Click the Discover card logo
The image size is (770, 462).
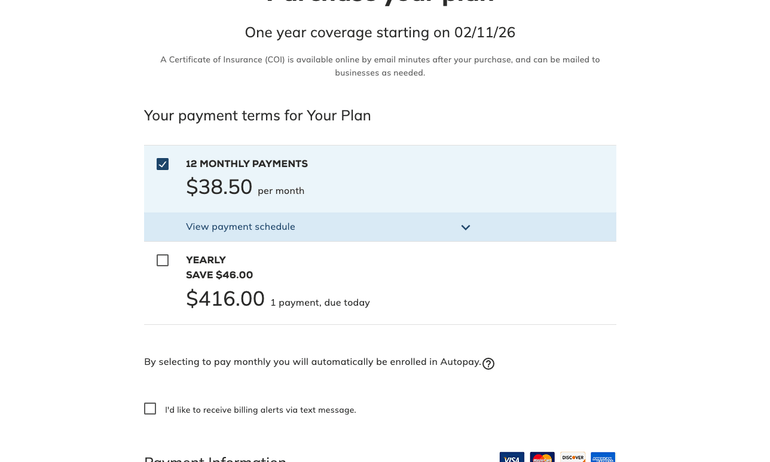(x=573, y=457)
